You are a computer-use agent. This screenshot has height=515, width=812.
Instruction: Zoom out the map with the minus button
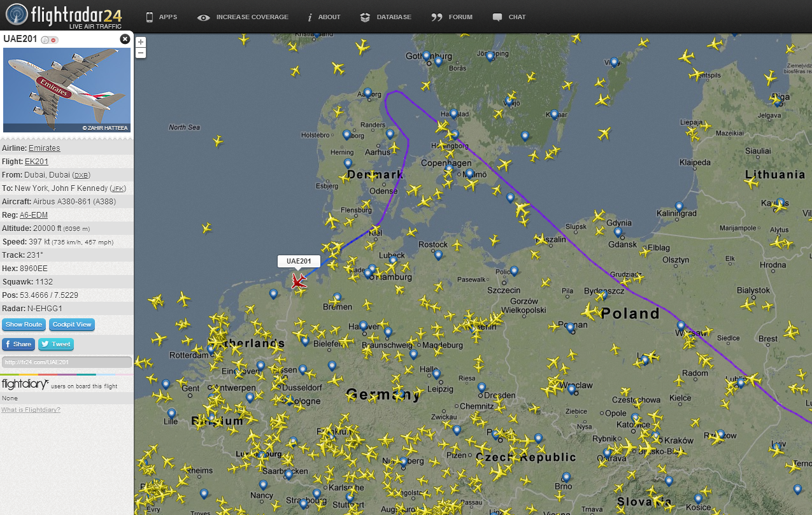141,52
